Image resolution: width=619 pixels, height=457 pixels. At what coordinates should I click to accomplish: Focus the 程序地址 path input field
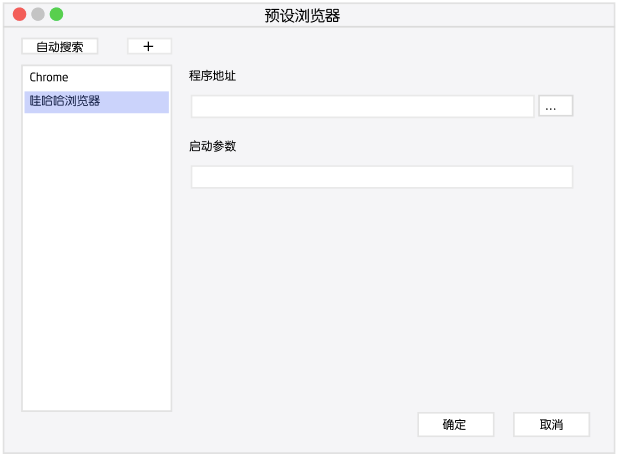tap(362, 106)
